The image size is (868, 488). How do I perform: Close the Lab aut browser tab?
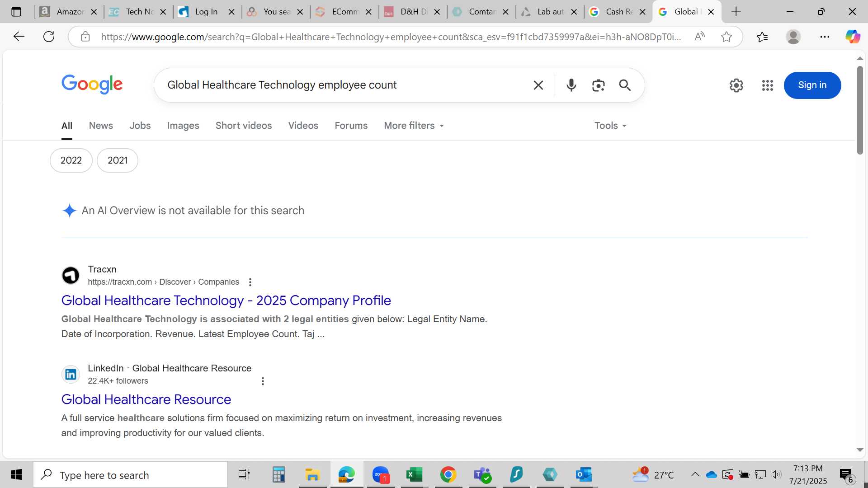(574, 12)
